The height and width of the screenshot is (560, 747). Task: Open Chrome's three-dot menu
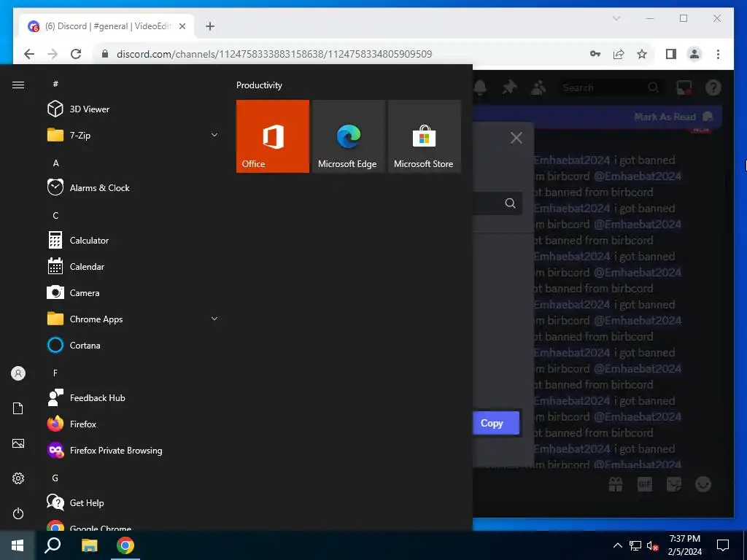pyautogui.click(x=718, y=54)
